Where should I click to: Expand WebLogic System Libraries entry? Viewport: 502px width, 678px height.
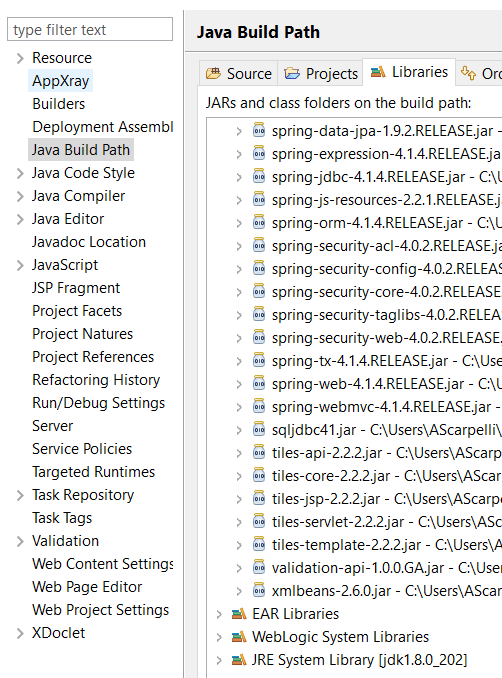click(219, 637)
